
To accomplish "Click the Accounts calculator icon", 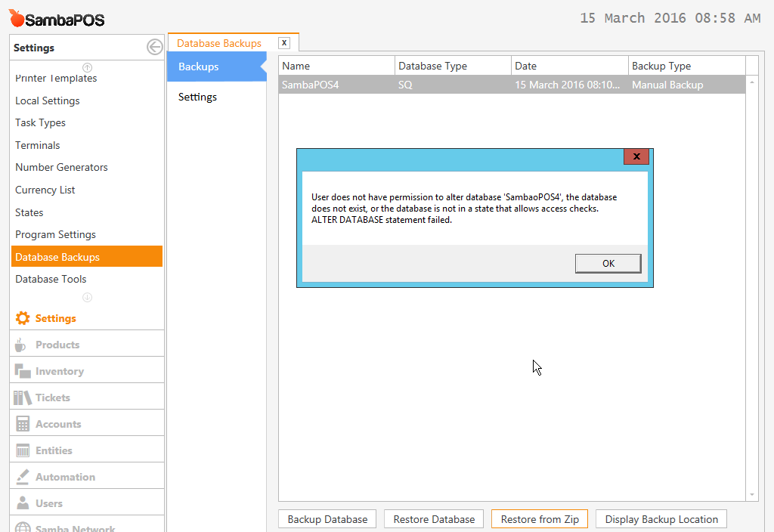I will [x=23, y=424].
